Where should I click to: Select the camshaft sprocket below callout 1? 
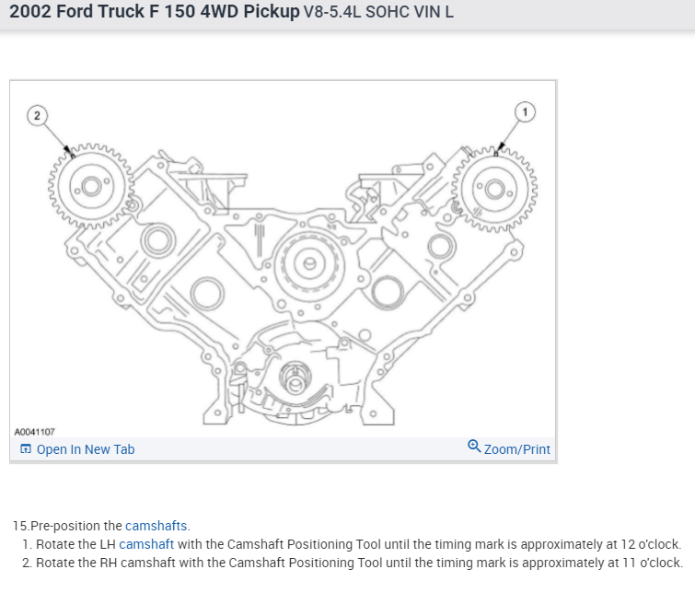pos(496,191)
